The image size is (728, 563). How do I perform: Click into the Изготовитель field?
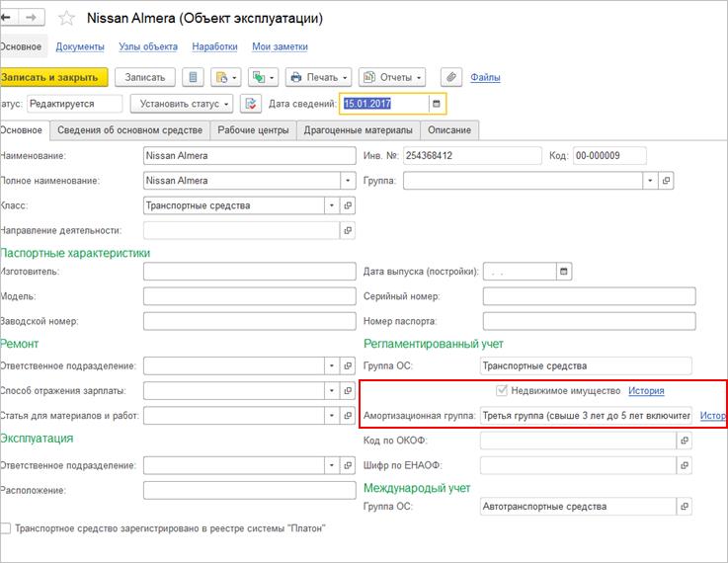click(x=249, y=272)
